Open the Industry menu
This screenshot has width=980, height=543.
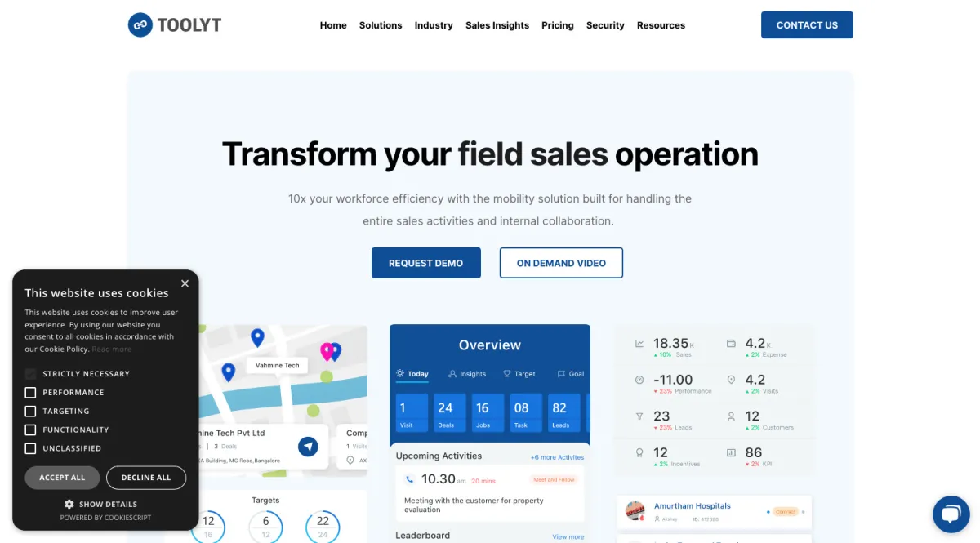(434, 25)
